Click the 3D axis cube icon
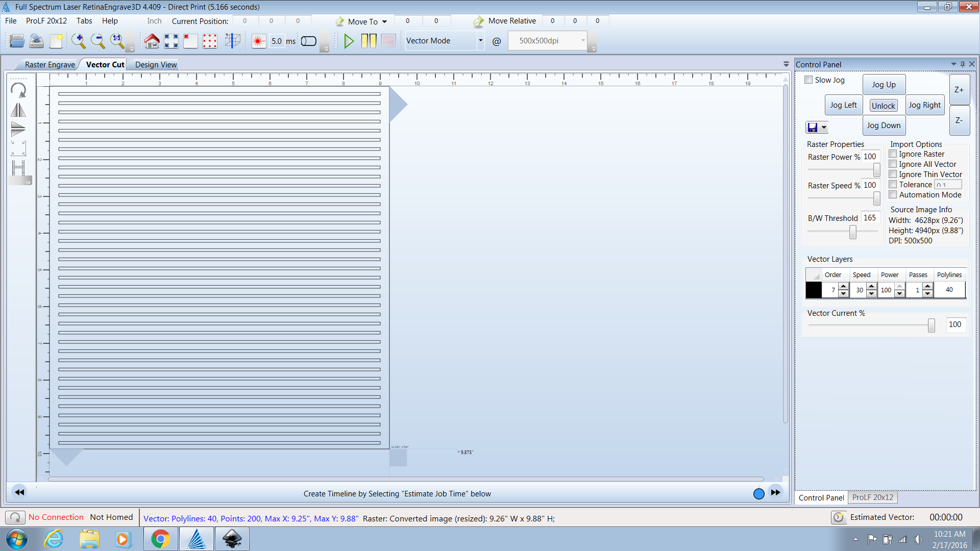 click(232, 41)
